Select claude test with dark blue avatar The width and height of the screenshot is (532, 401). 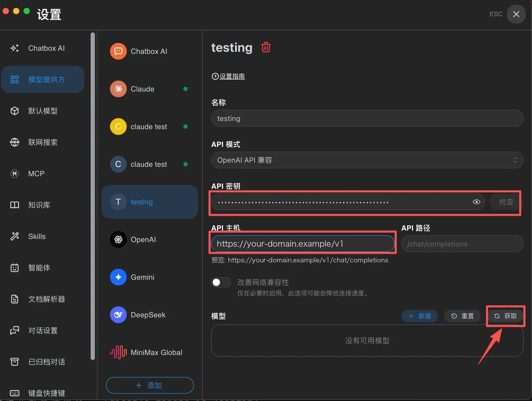click(150, 164)
